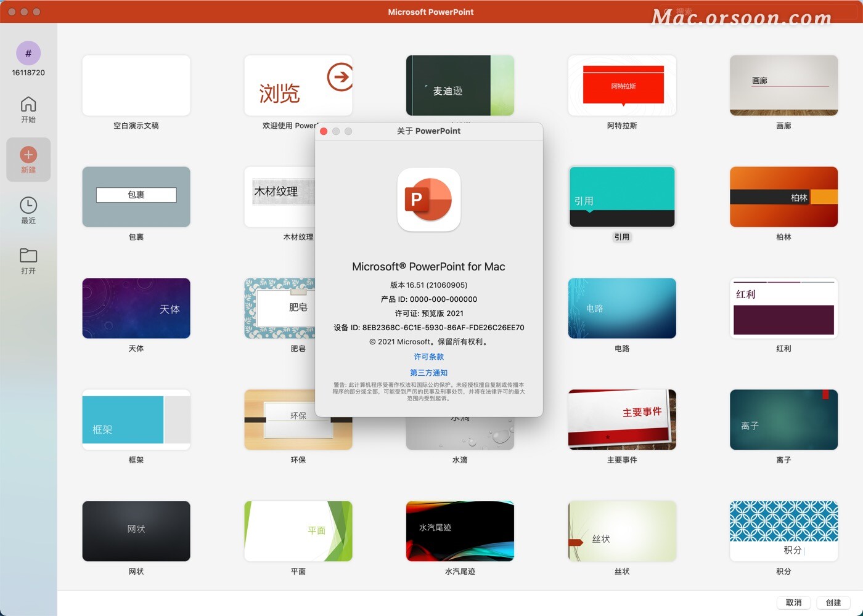863x616 pixels.
Task: Click the 许可证: 预览版 2021 text
Action: point(429,314)
